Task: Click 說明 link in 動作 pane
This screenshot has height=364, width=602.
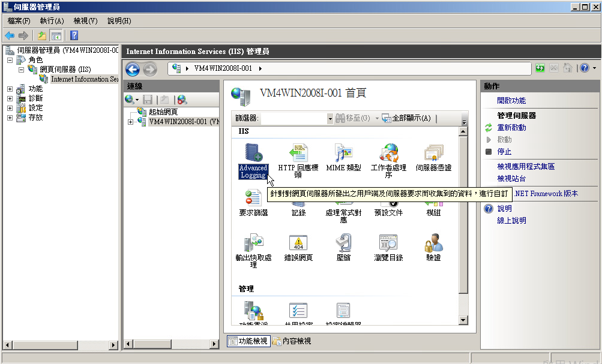Action: tap(504, 208)
